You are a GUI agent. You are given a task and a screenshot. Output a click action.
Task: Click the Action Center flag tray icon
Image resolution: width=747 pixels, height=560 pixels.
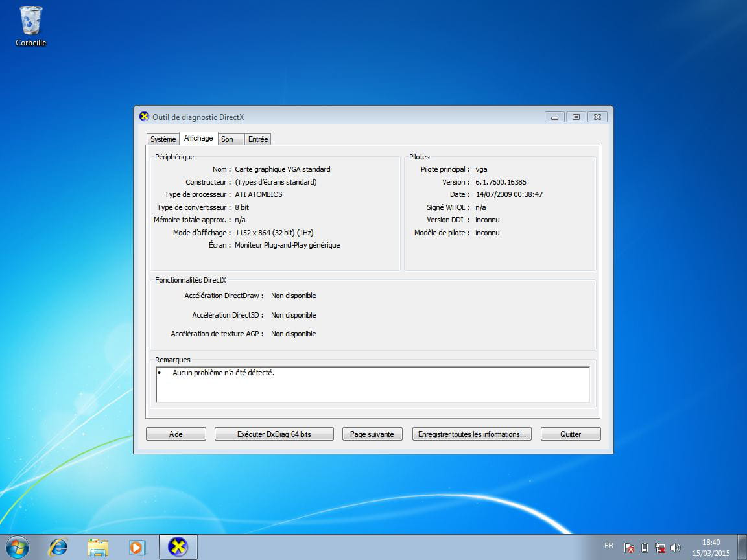pyautogui.click(x=629, y=548)
